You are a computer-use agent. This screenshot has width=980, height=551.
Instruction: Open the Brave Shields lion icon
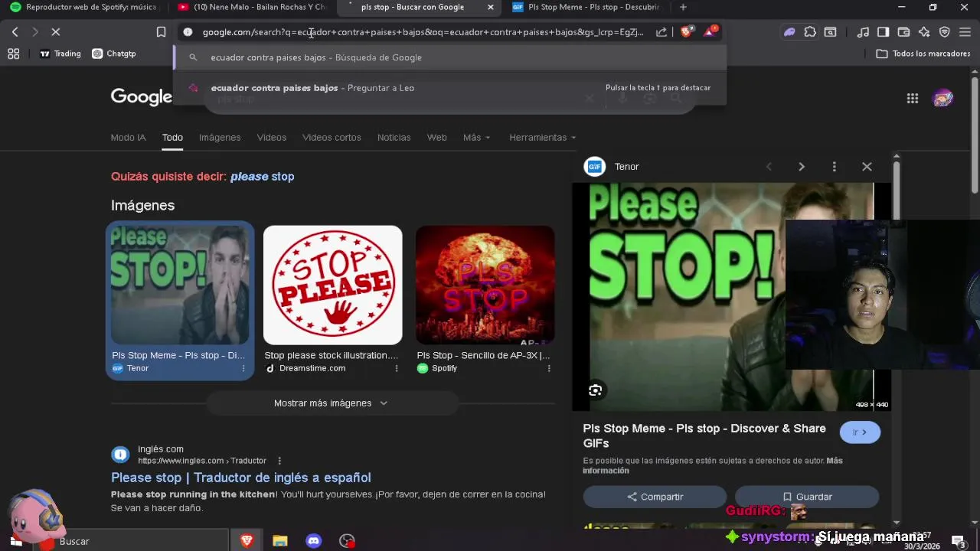click(686, 32)
